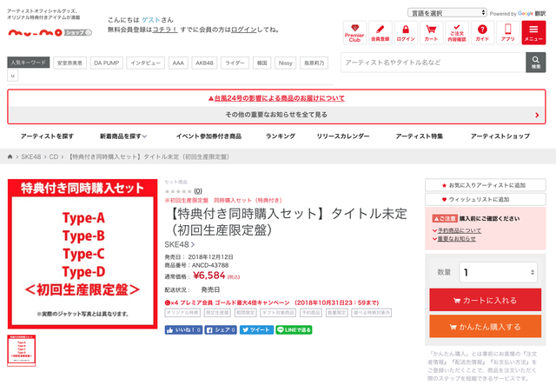
Task: Click the 予約商品 tag
Action: pos(311,313)
